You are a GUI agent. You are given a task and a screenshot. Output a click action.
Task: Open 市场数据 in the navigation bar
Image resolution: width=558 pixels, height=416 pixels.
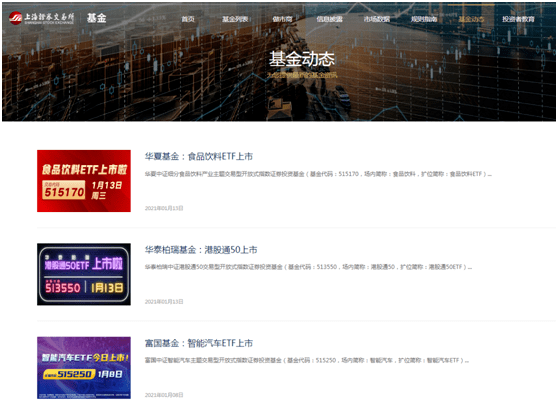pos(377,19)
